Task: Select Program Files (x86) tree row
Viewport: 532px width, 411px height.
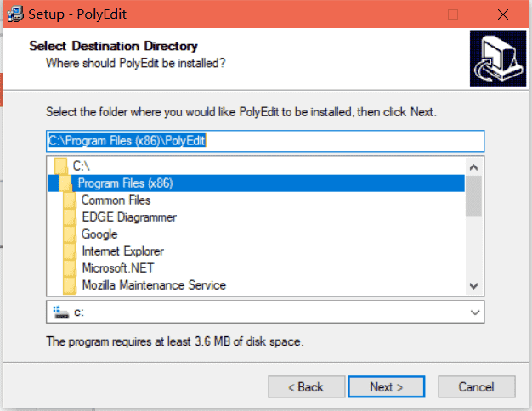Action: click(x=256, y=183)
